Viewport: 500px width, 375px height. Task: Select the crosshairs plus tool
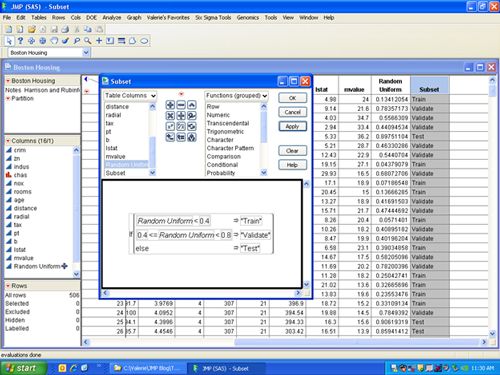pos(99,41)
